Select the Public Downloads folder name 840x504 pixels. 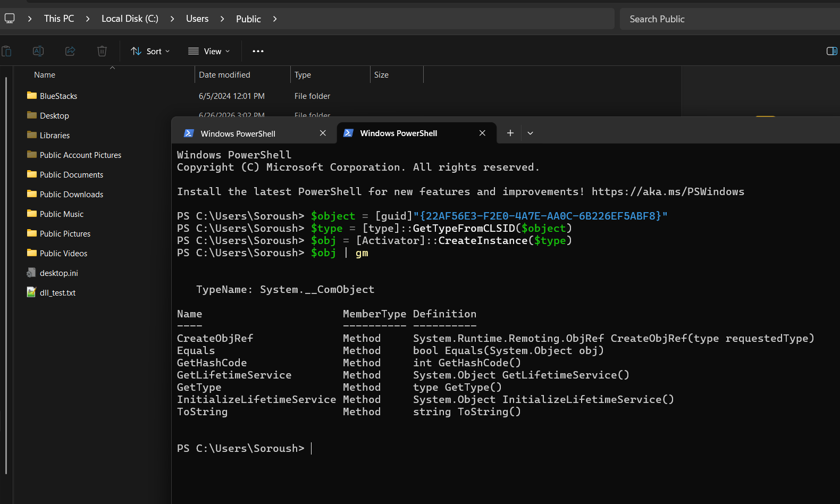(71, 195)
